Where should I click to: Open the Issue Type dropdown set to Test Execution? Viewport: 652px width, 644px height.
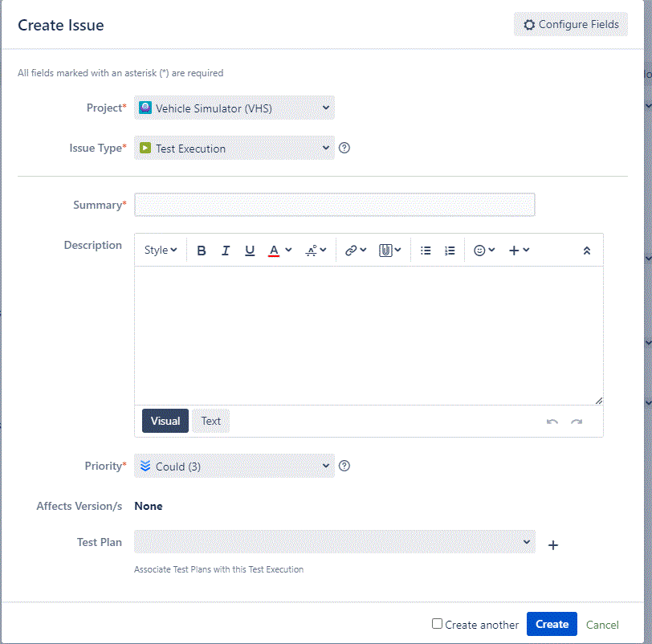click(234, 148)
